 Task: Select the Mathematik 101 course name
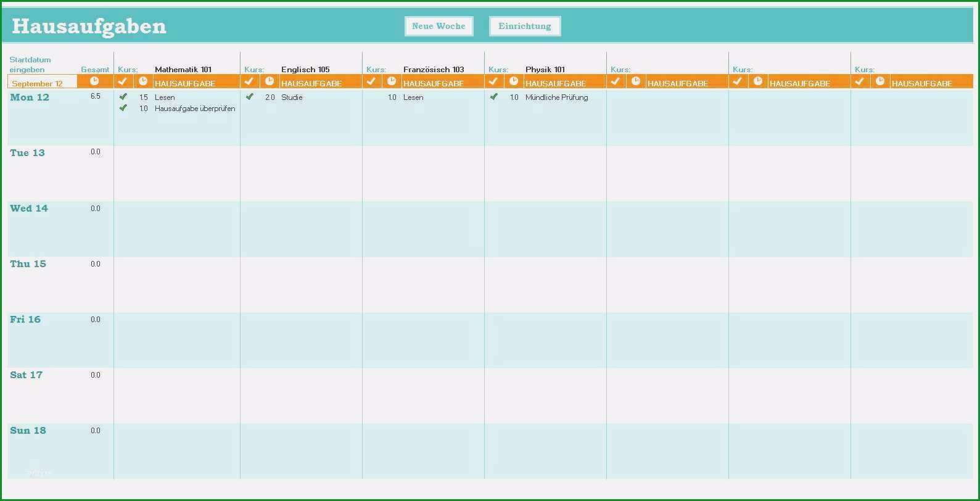tap(183, 69)
